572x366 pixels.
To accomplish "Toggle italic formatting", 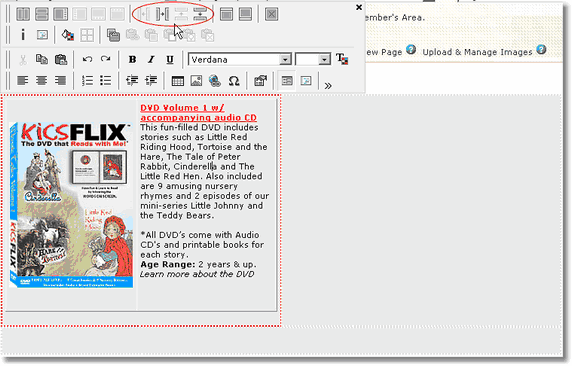I will pyautogui.click(x=151, y=59).
